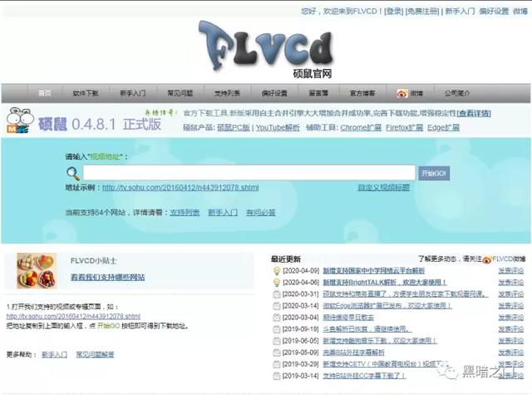Open the 查看详情 link

point(474,113)
